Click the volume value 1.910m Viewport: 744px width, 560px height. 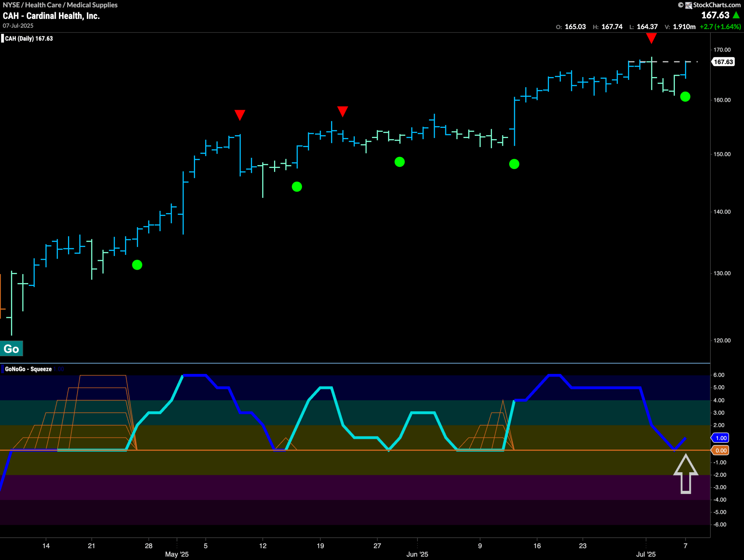point(684,26)
